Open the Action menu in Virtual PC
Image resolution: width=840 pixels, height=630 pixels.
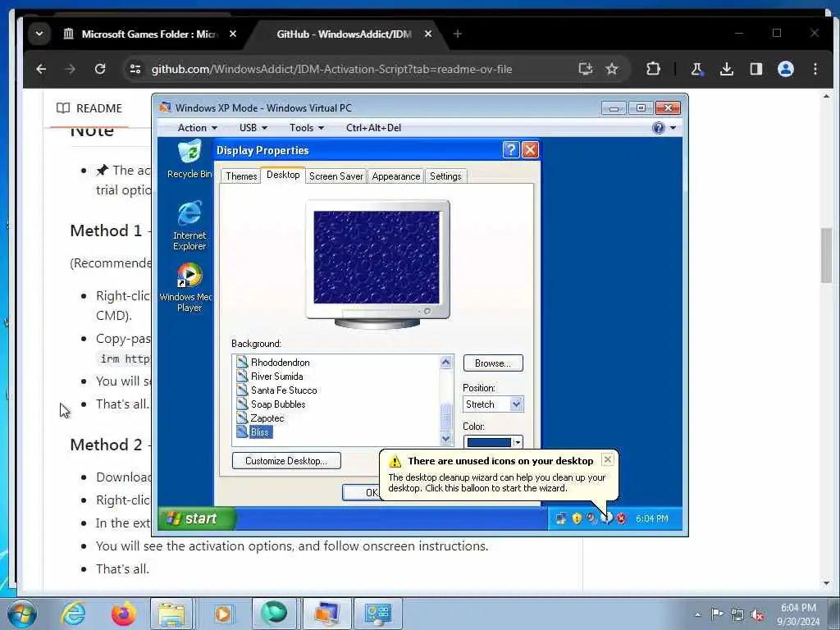197,128
